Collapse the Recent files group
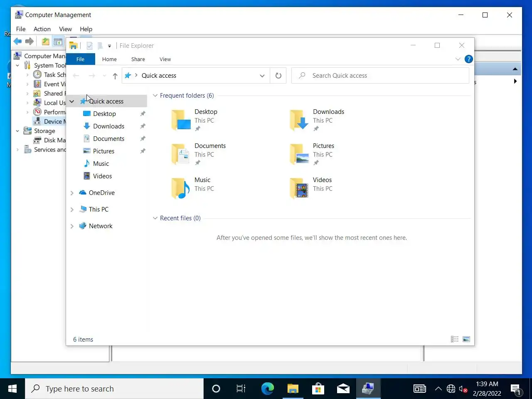This screenshot has height=399, width=532. pos(155,218)
